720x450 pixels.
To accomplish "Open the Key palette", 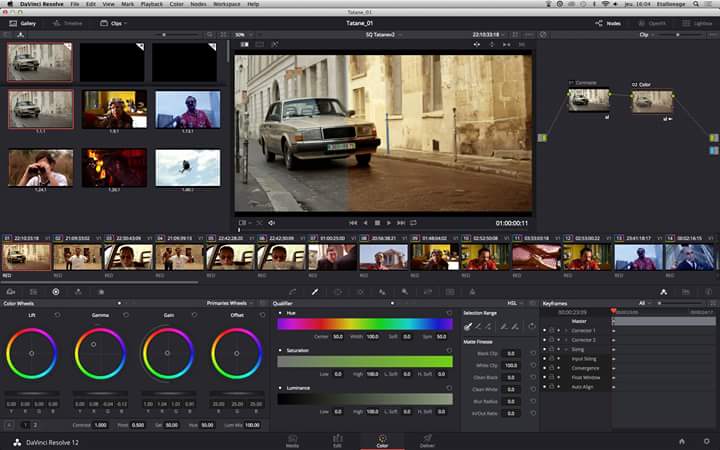I will (405, 292).
